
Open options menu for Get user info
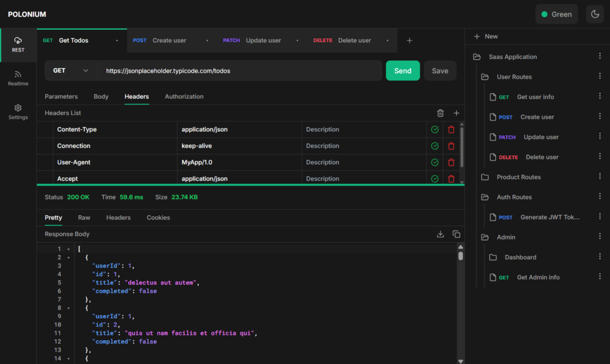point(600,96)
